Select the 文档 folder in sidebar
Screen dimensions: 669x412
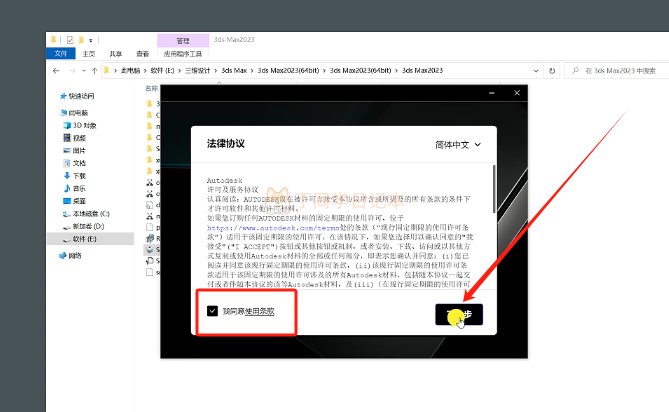pos(79,163)
